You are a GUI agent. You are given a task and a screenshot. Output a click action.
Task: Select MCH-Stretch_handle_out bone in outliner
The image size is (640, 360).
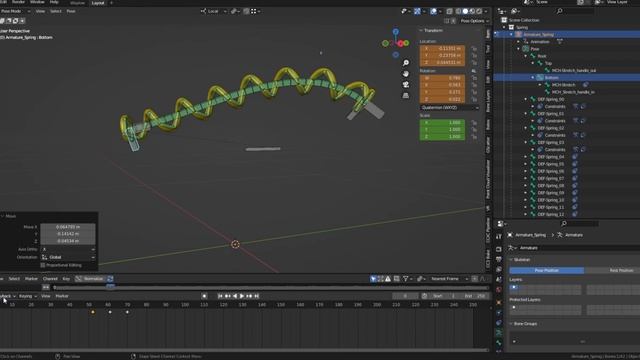click(573, 71)
